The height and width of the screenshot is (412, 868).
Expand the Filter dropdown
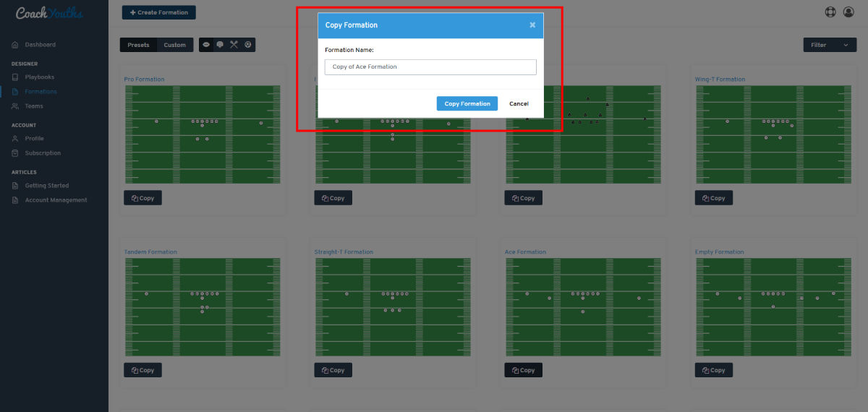coord(830,45)
